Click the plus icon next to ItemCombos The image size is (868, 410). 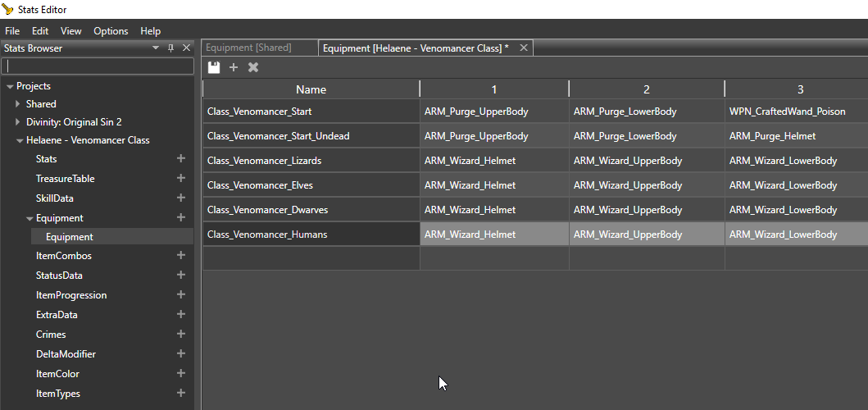click(181, 256)
